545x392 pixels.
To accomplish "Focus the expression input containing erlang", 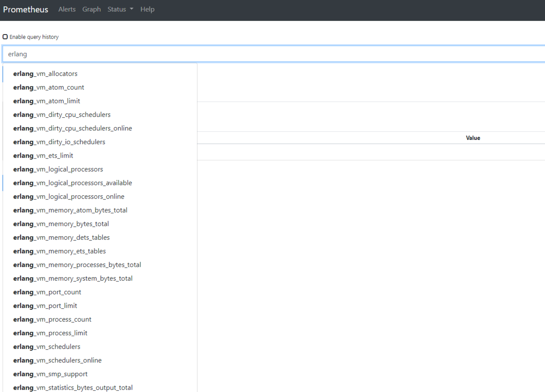I will (274, 54).
